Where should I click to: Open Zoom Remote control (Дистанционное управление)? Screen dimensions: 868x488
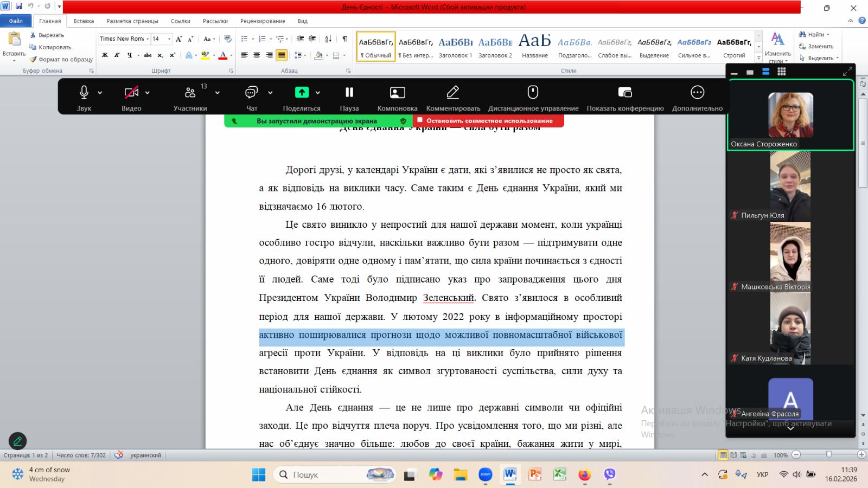(x=533, y=93)
